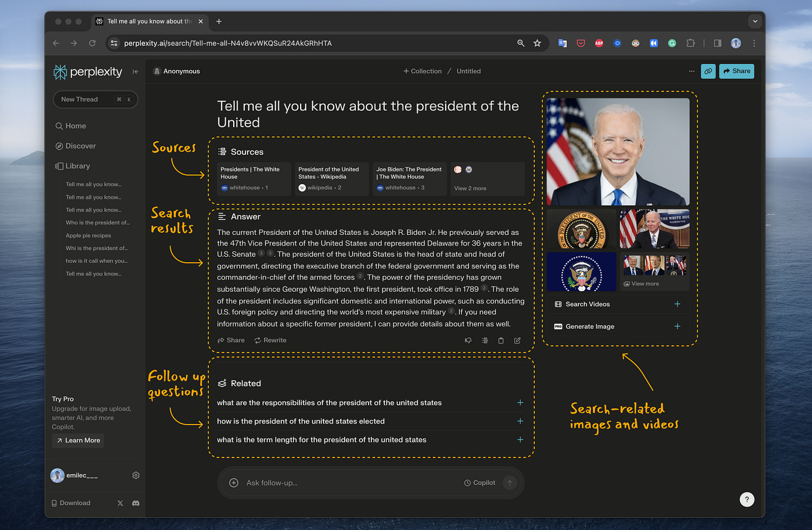Open a new Chrome tab
The height and width of the screenshot is (530, 812).
pos(219,21)
